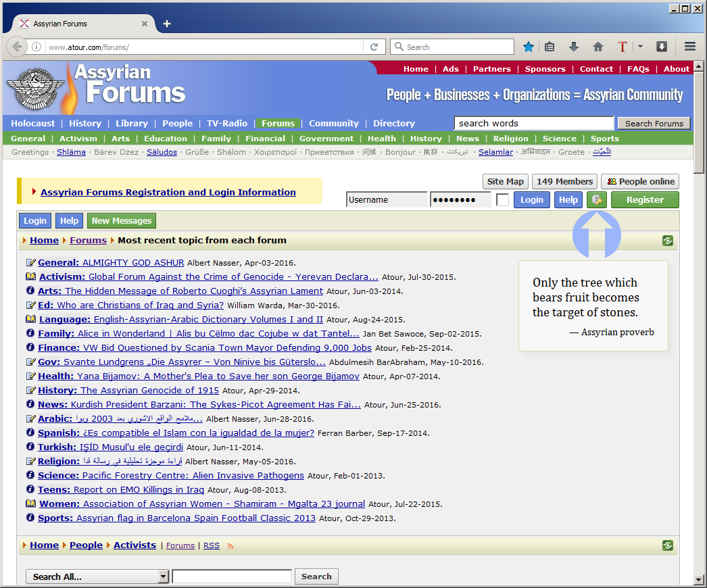The image size is (707, 588).
Task: Click the info icon beside Arts topic
Action: (30, 291)
